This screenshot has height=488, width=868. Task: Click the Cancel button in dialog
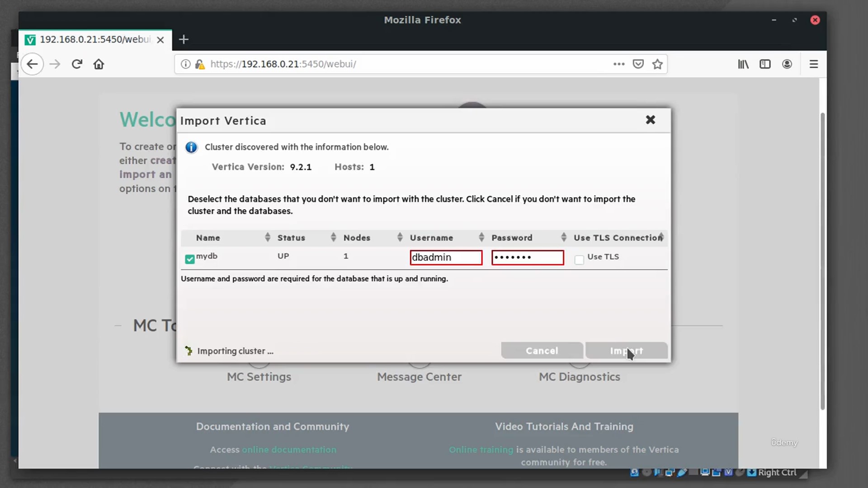coord(542,351)
